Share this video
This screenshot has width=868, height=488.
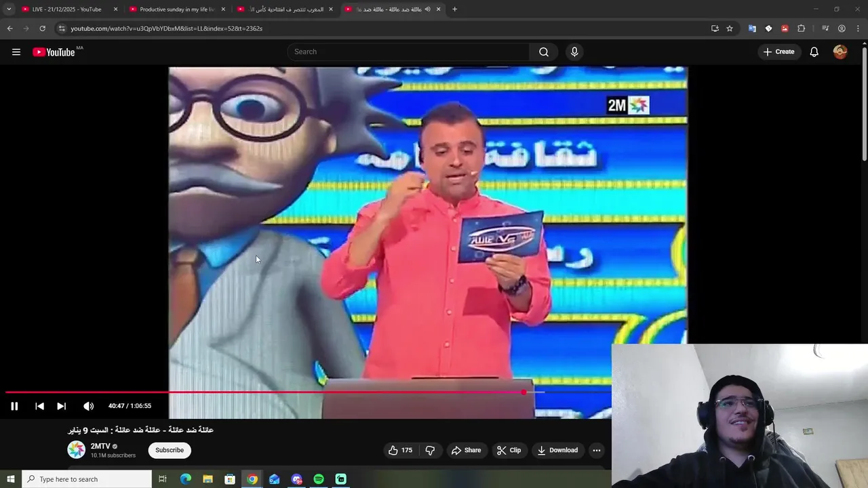coord(466,450)
